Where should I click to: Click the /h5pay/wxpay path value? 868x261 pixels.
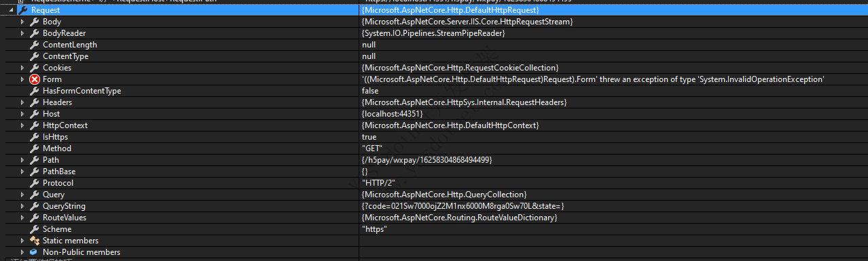[x=427, y=160]
